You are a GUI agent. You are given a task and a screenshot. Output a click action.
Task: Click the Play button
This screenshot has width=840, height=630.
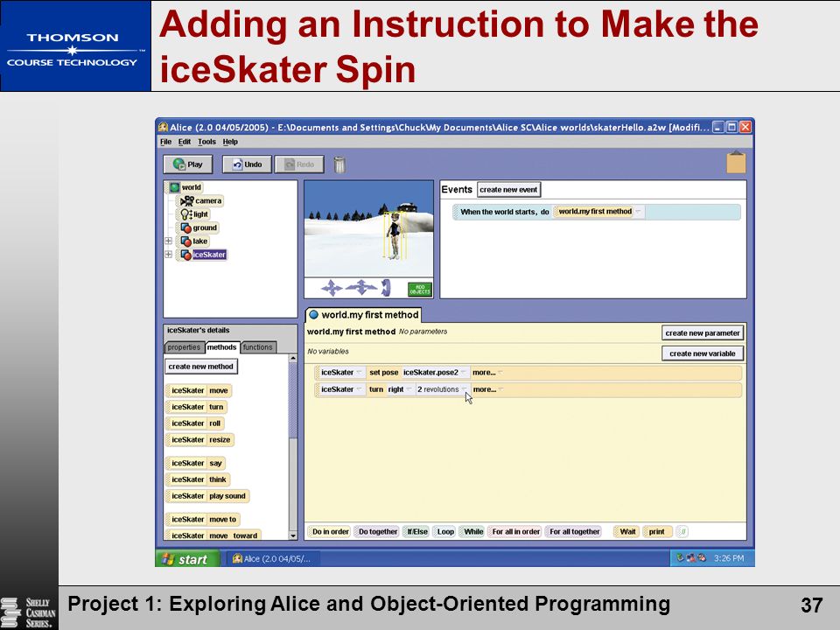point(188,164)
